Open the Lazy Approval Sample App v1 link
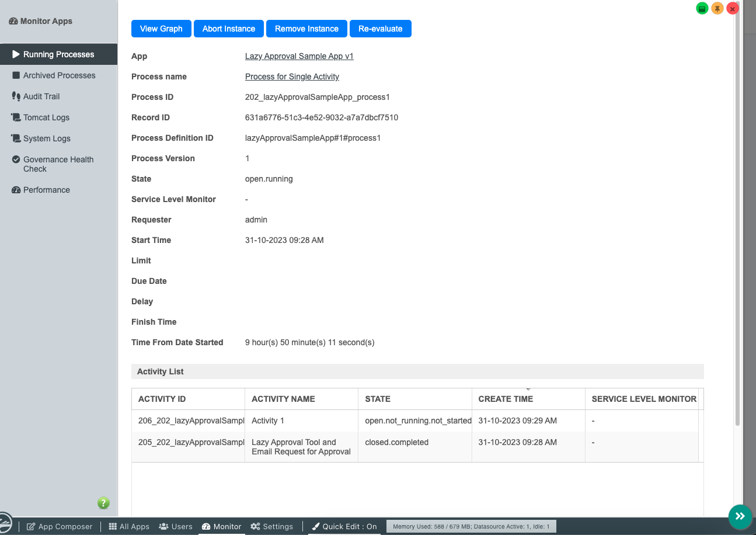 click(x=299, y=56)
